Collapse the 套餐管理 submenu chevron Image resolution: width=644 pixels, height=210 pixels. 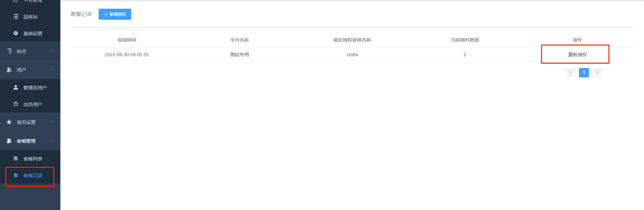[52, 140]
